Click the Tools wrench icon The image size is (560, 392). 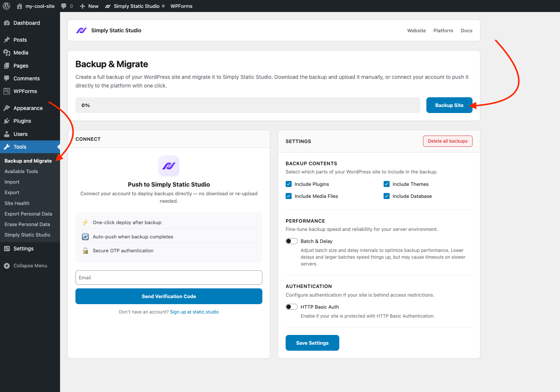tap(7, 147)
